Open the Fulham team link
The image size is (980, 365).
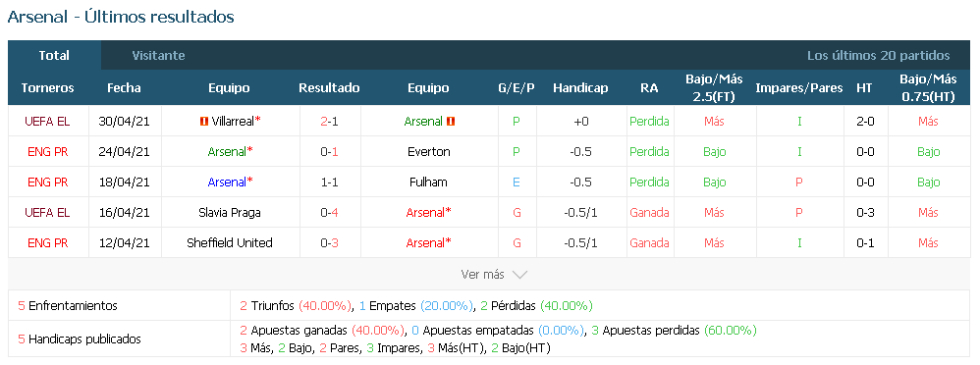click(x=428, y=182)
